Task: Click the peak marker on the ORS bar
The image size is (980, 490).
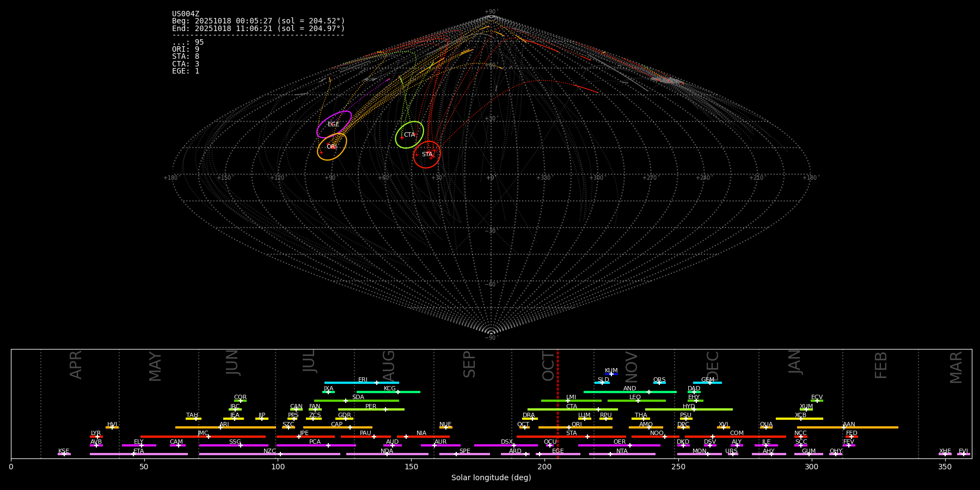Action: (x=659, y=383)
